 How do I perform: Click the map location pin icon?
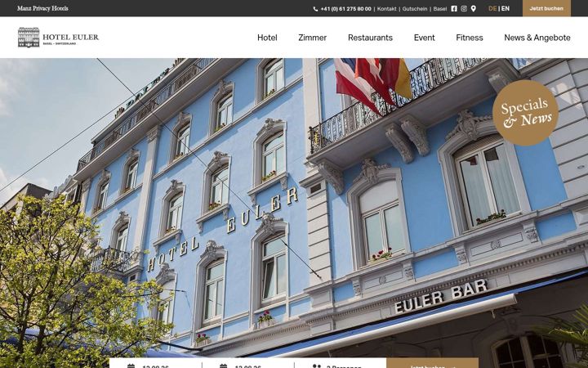[473, 9]
